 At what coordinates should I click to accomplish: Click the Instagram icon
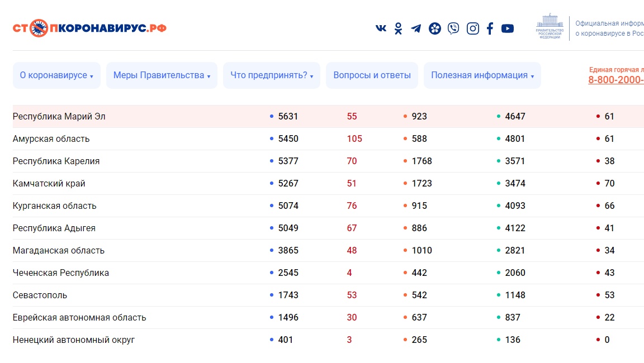473,28
